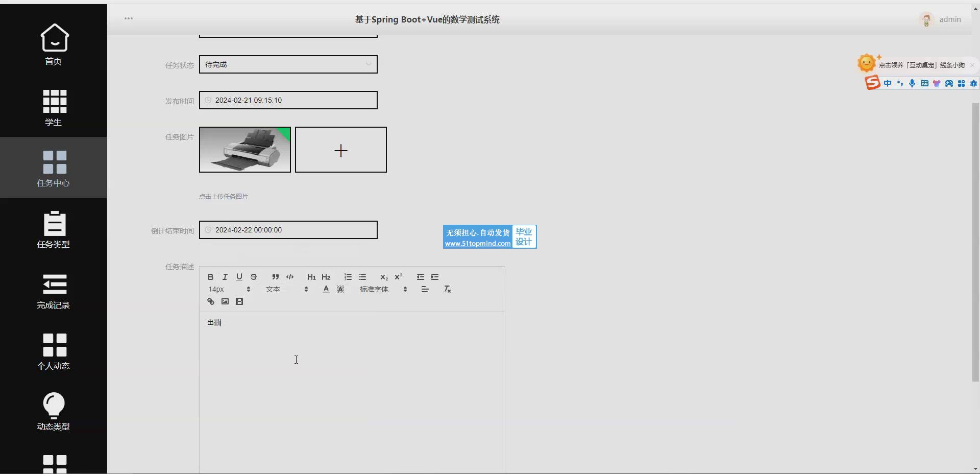Open the 文本 heading style dropdown
Screen dimensions: 980x474
coord(287,289)
